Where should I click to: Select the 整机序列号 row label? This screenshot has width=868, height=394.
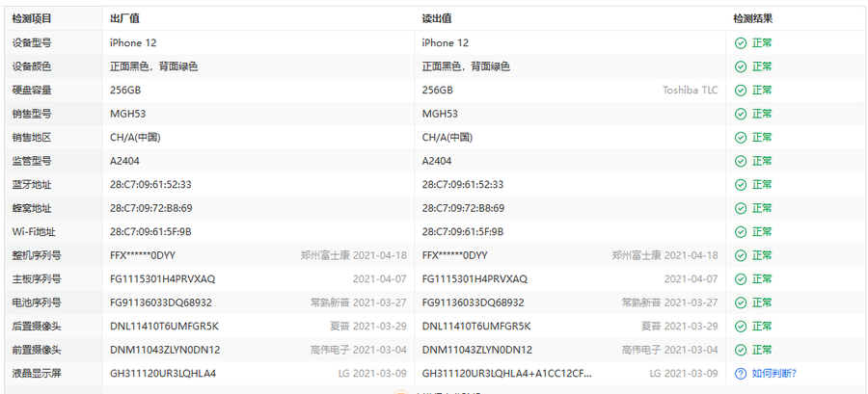pos(37,255)
